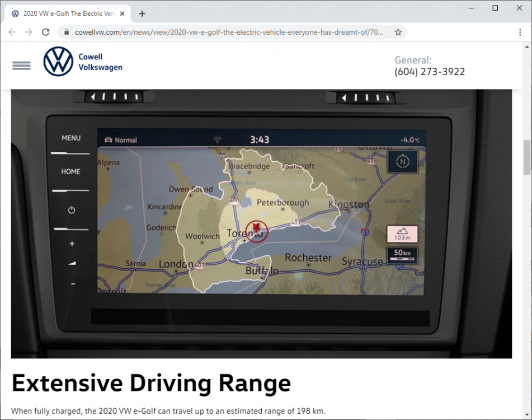Click the Volkswagen logo
Image resolution: width=532 pixels, height=420 pixels.
pyautogui.click(x=58, y=62)
